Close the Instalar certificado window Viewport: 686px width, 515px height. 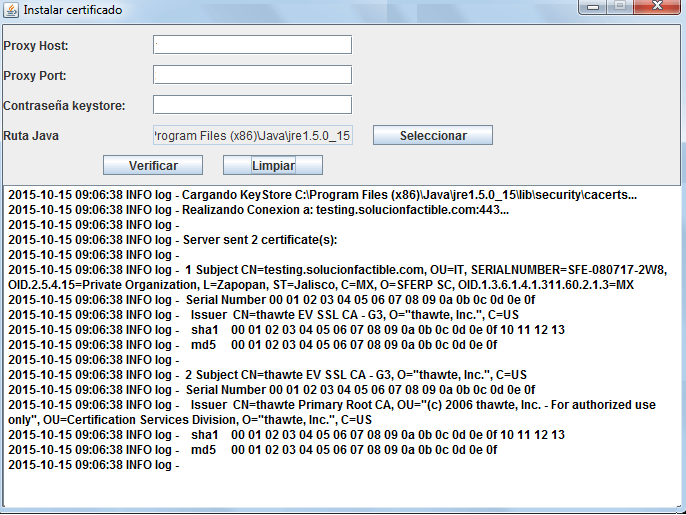[x=656, y=7]
